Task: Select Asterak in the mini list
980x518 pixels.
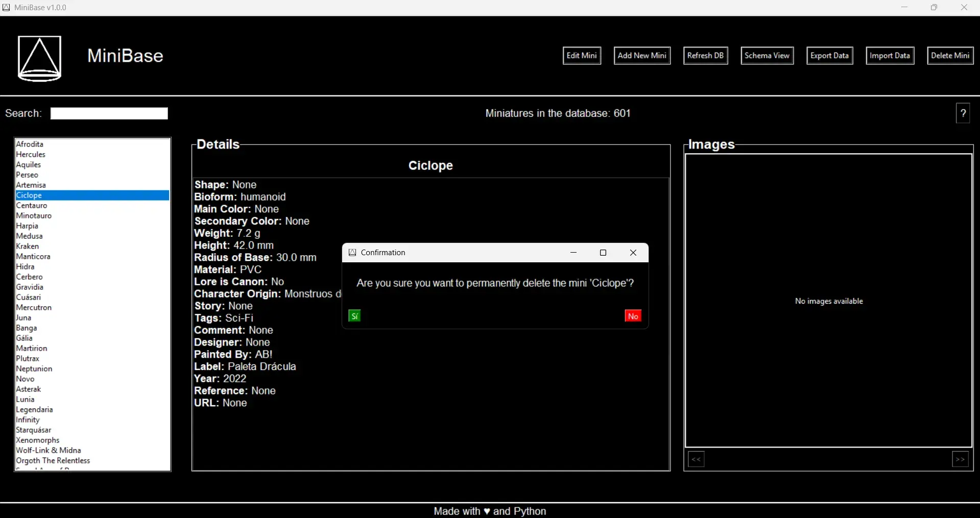Action: 92,389
